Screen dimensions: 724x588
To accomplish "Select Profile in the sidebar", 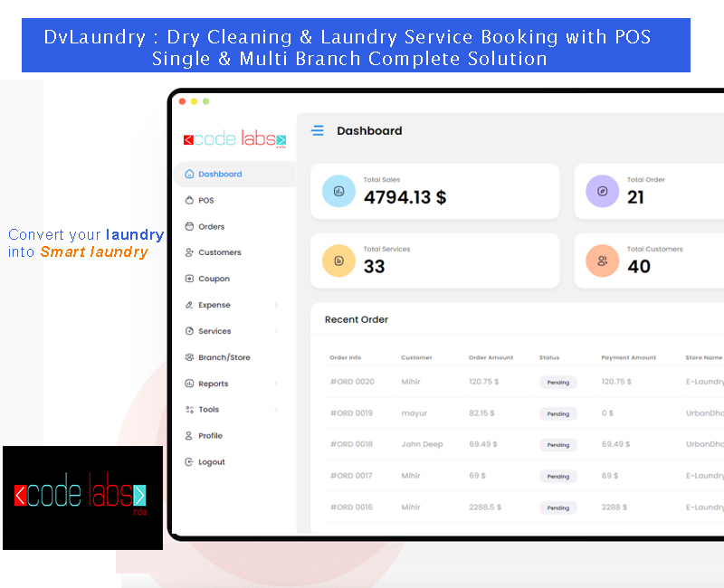I will (210, 436).
